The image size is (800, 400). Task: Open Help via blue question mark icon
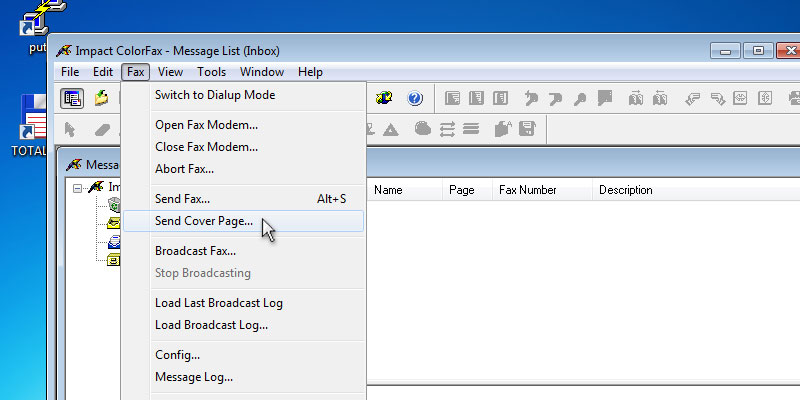click(x=415, y=98)
